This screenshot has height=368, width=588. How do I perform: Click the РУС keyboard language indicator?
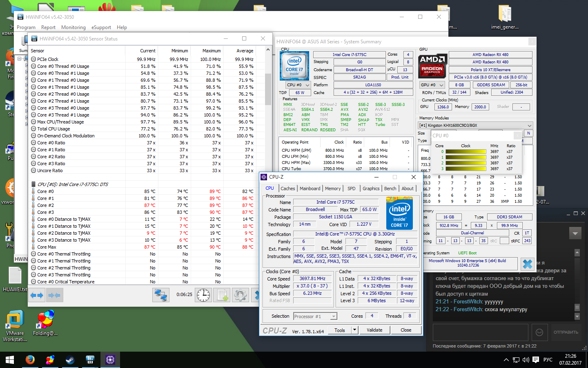tap(548, 360)
